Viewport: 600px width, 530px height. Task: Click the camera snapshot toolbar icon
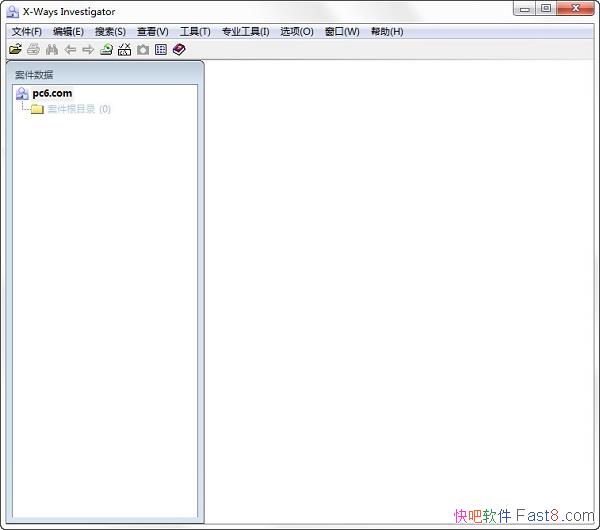click(143, 49)
